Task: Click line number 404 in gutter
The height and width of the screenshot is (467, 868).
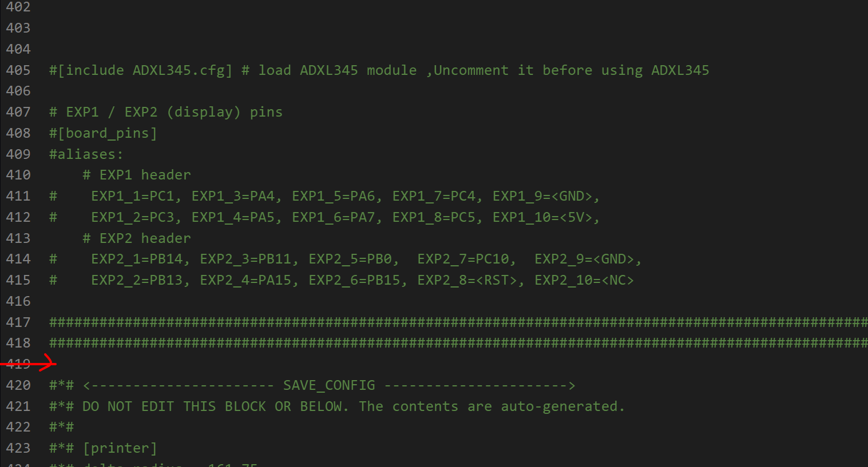Action: click(18, 49)
